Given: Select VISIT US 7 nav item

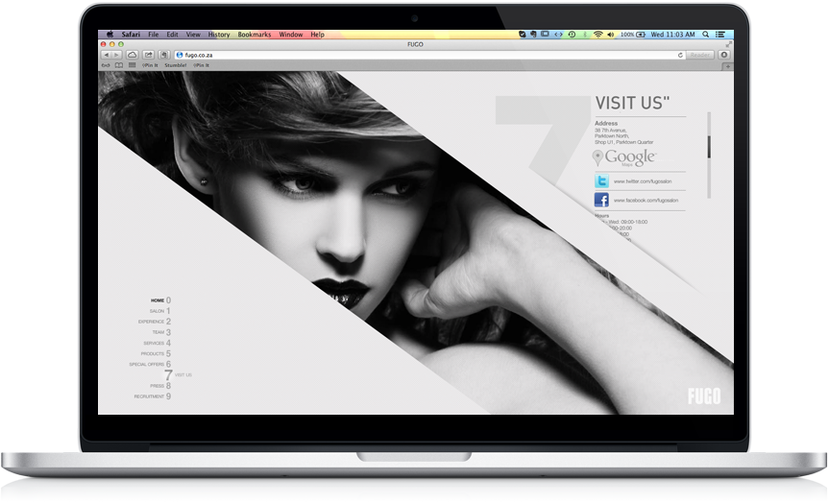Looking at the screenshot, I should point(178,375).
